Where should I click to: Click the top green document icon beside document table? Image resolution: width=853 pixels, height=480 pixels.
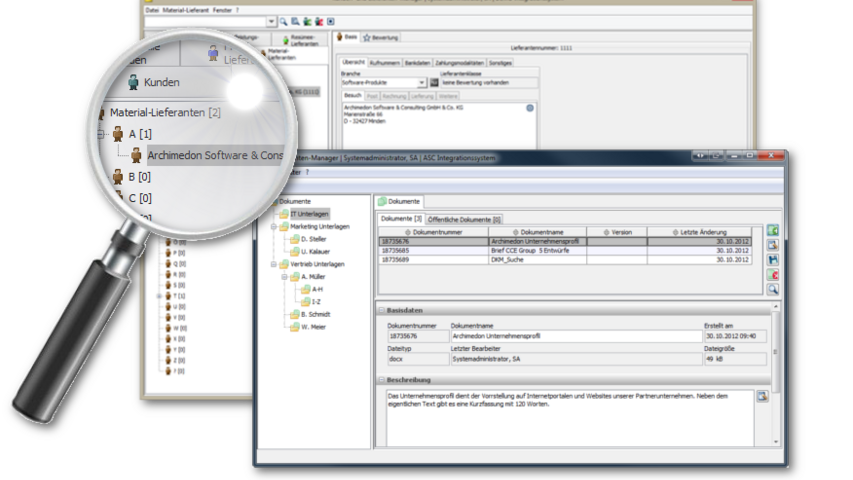click(772, 231)
